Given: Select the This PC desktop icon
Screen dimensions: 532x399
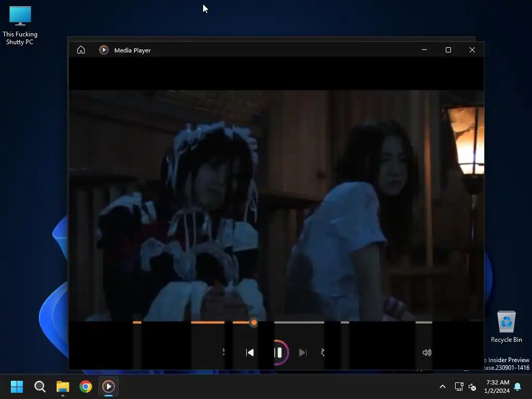Looking at the screenshot, I should [20, 26].
